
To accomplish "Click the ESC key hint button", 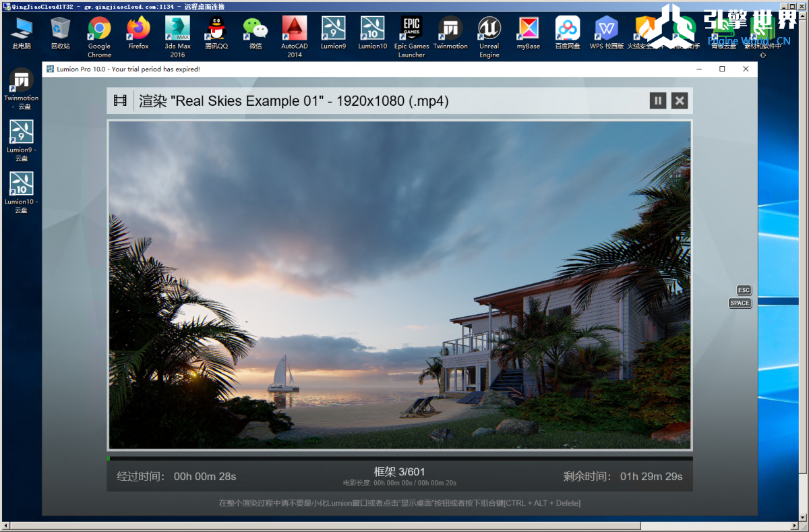I will tap(744, 290).
